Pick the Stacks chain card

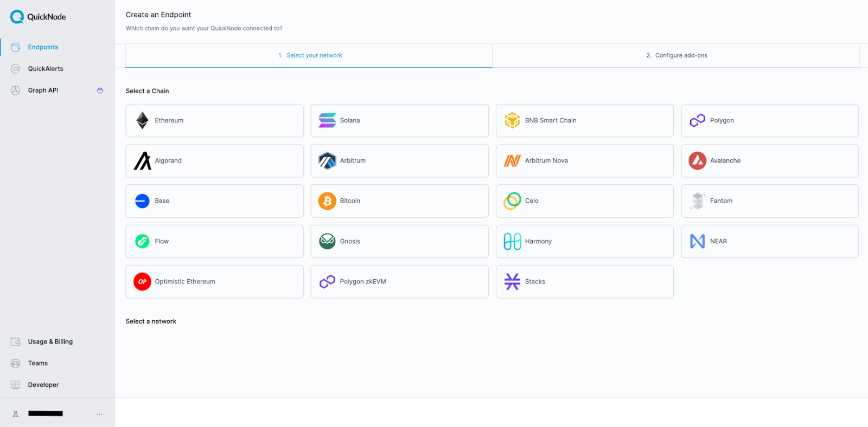585,281
